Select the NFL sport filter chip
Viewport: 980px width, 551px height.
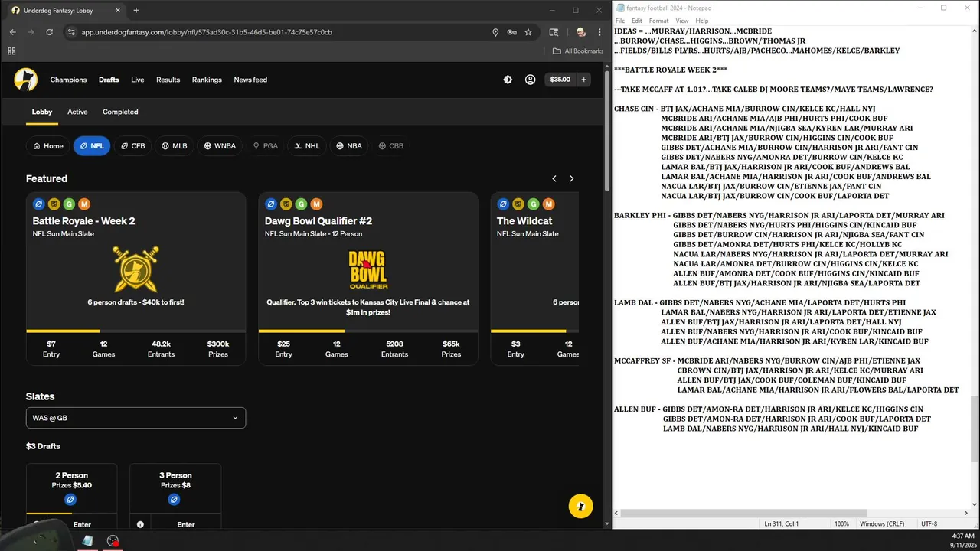pos(92,146)
